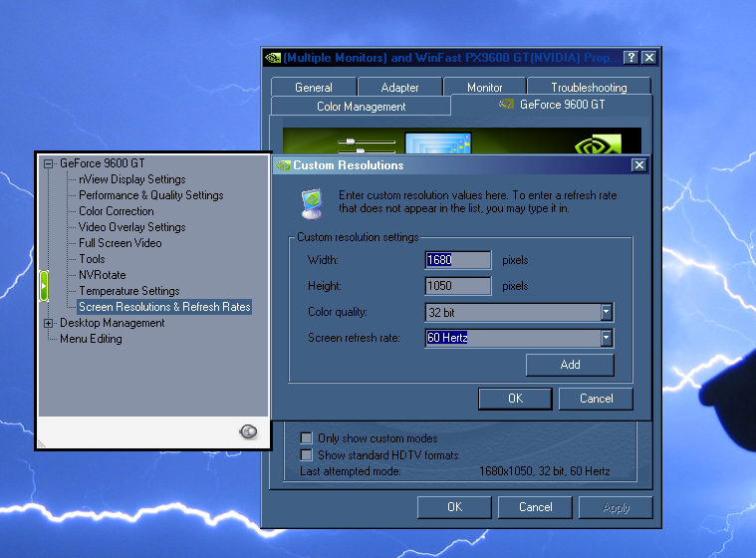This screenshot has width=756, height=558.
Task: Switch to the Color Management tab
Action: (361, 107)
